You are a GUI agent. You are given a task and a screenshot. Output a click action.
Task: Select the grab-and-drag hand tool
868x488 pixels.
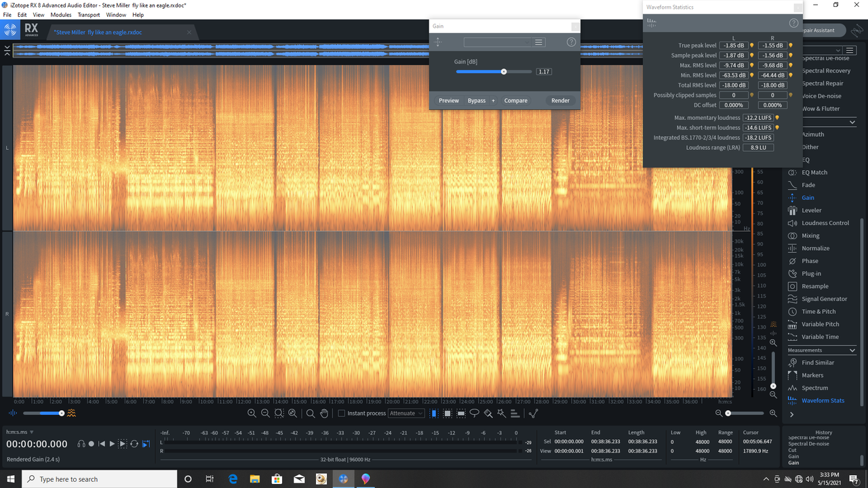tap(324, 413)
